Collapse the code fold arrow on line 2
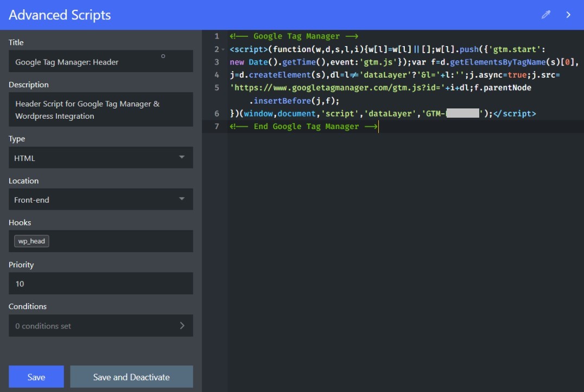Viewport: 584px width, 392px height. point(223,49)
